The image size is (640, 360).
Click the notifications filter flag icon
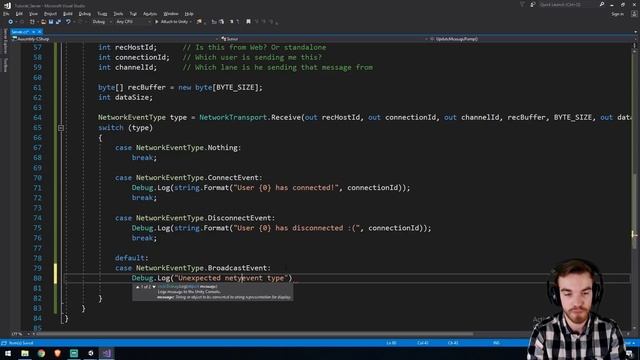[522, 4]
